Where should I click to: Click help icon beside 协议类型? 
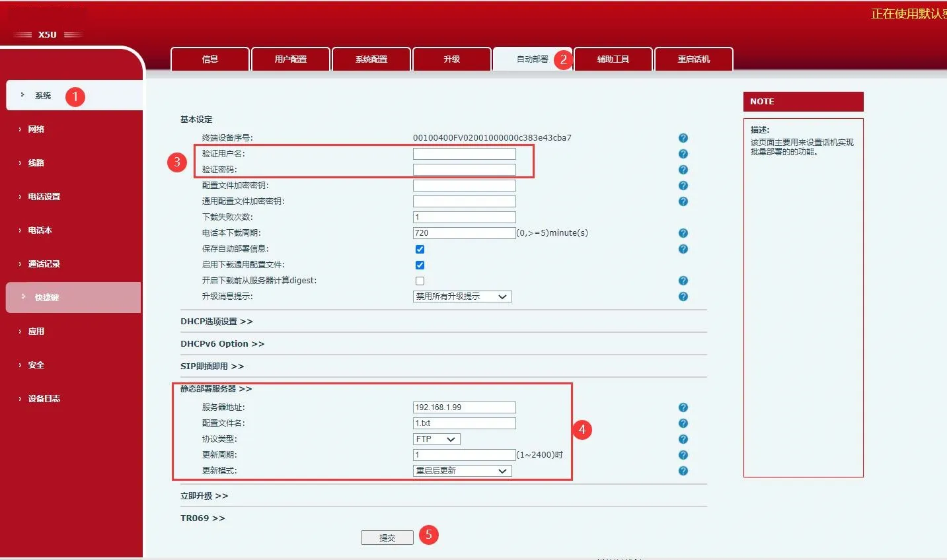683,438
